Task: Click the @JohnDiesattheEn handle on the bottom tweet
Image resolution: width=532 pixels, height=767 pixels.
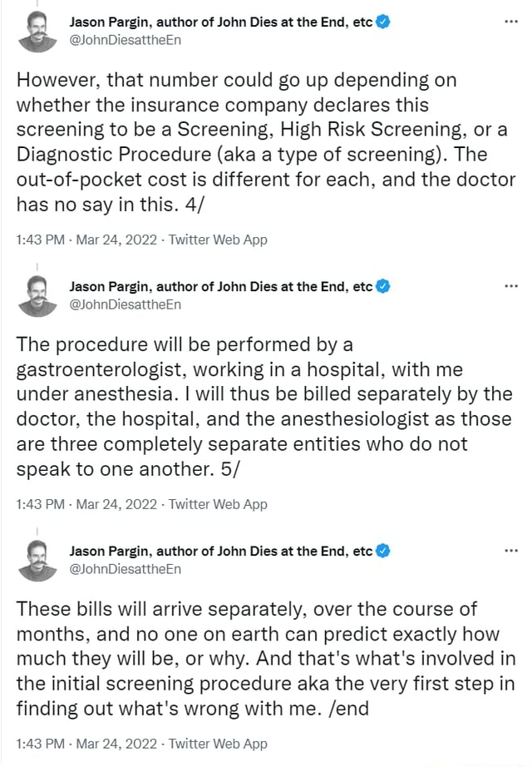Action: [x=125, y=569]
